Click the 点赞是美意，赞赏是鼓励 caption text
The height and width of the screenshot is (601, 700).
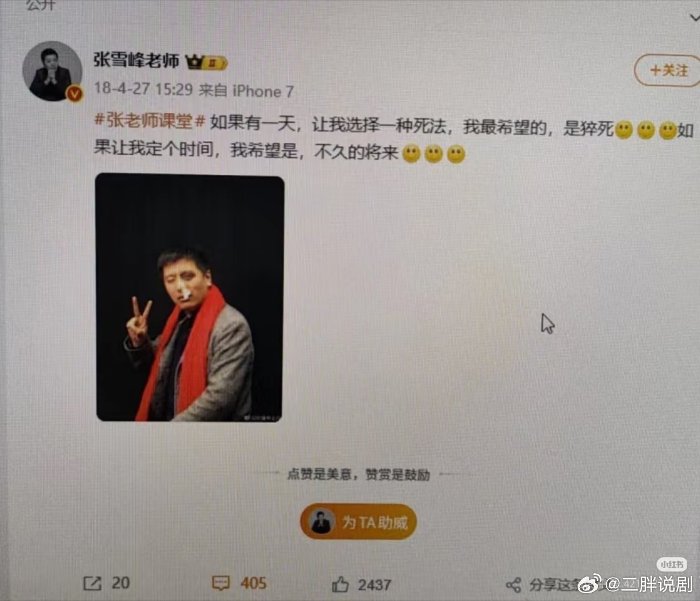pyautogui.click(x=358, y=474)
